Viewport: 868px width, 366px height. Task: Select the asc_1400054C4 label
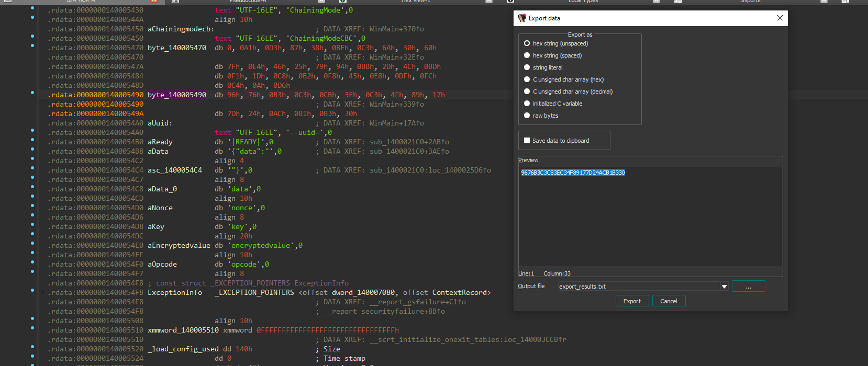coord(175,170)
